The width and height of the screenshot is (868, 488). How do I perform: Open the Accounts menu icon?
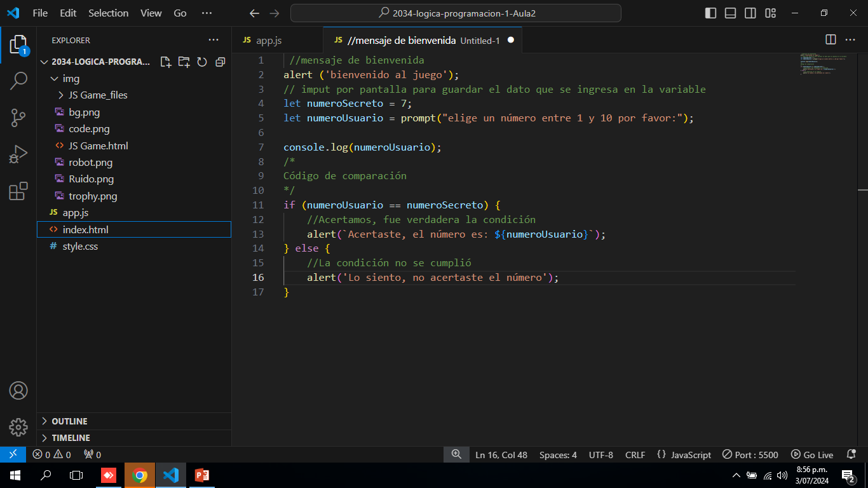(18, 390)
